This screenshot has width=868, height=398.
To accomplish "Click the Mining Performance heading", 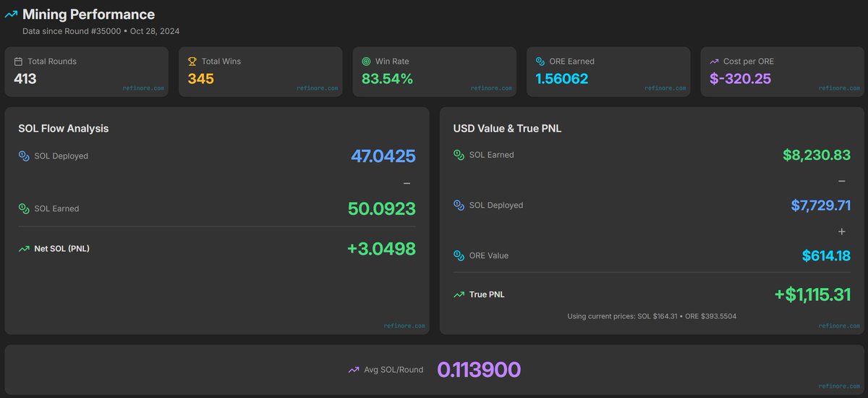I will pyautogui.click(x=88, y=14).
